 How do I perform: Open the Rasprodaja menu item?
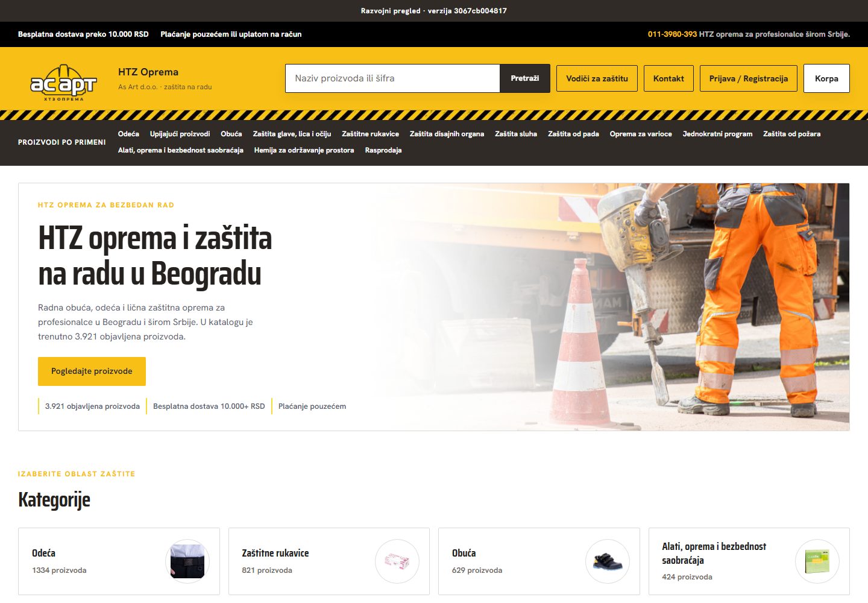(x=383, y=150)
